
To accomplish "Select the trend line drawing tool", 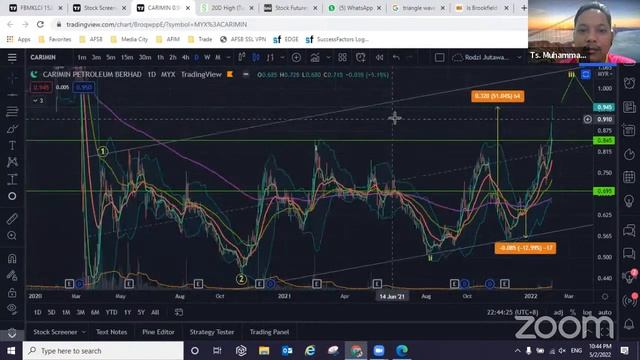I will [12, 95].
